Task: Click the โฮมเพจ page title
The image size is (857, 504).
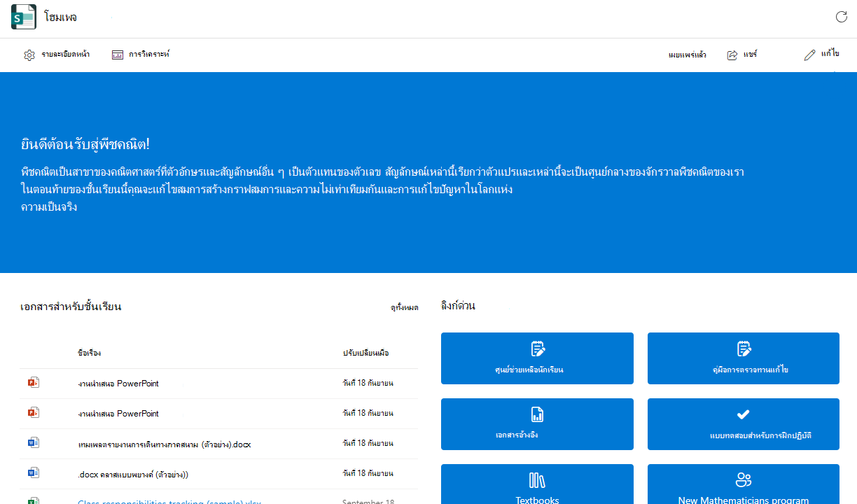Action: pyautogui.click(x=60, y=17)
